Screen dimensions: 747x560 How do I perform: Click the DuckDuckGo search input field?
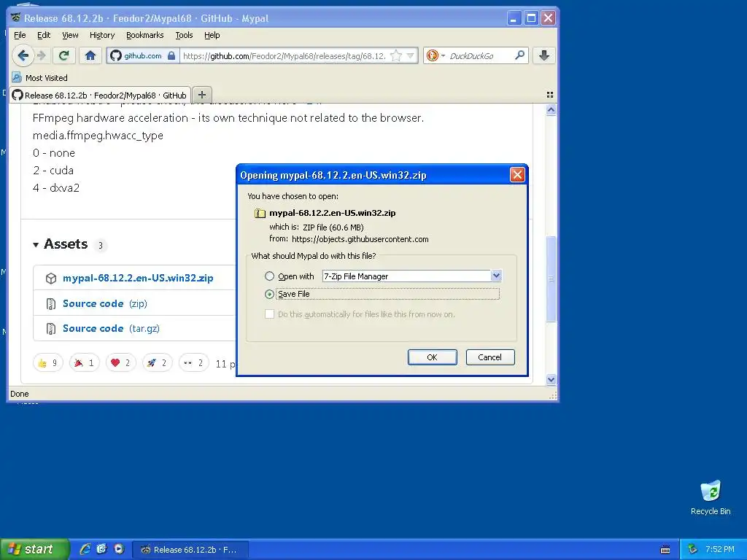pos(480,56)
